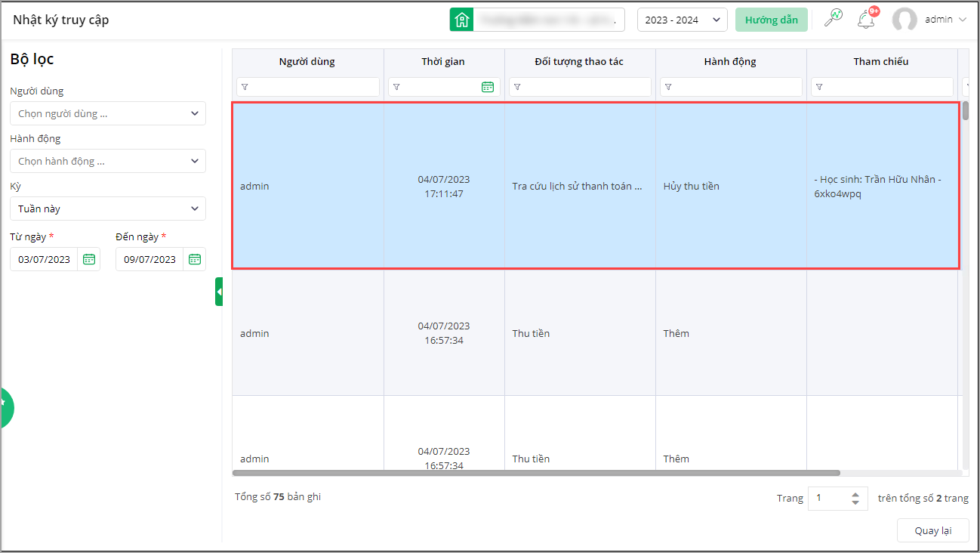
Task: Click the Trang page number field
Action: [x=827, y=499]
